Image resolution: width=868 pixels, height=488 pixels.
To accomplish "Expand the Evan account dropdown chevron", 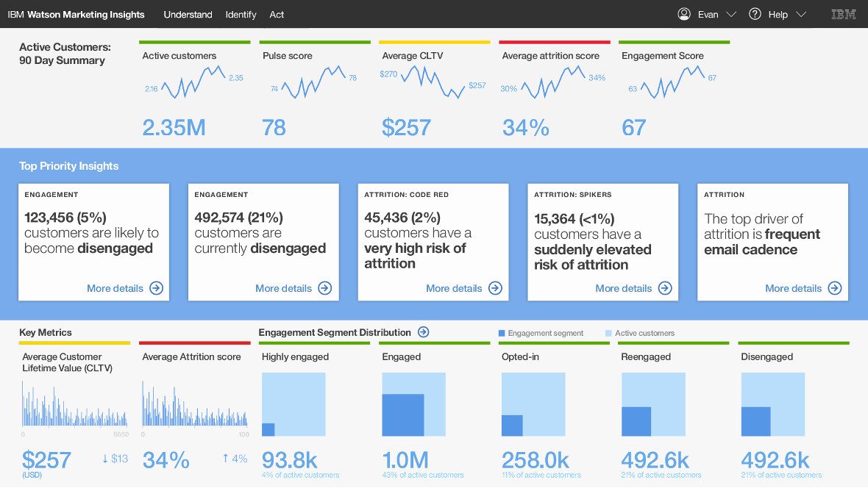I will [x=731, y=15].
